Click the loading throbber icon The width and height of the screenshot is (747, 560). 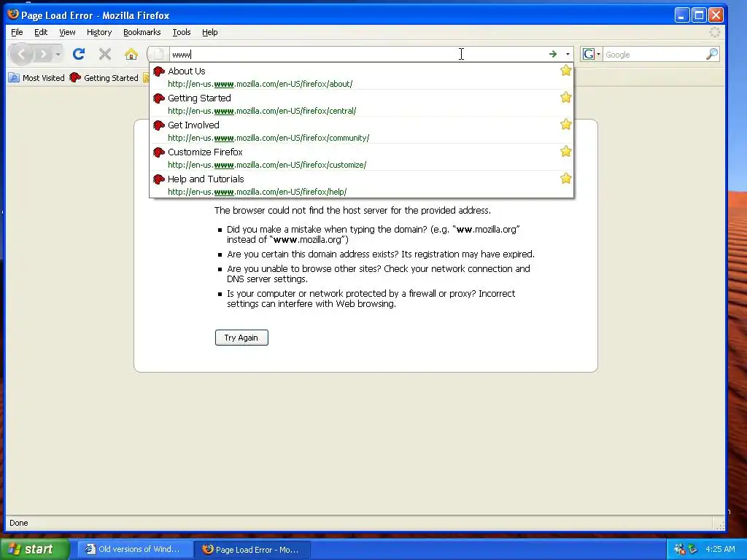pyautogui.click(x=715, y=32)
